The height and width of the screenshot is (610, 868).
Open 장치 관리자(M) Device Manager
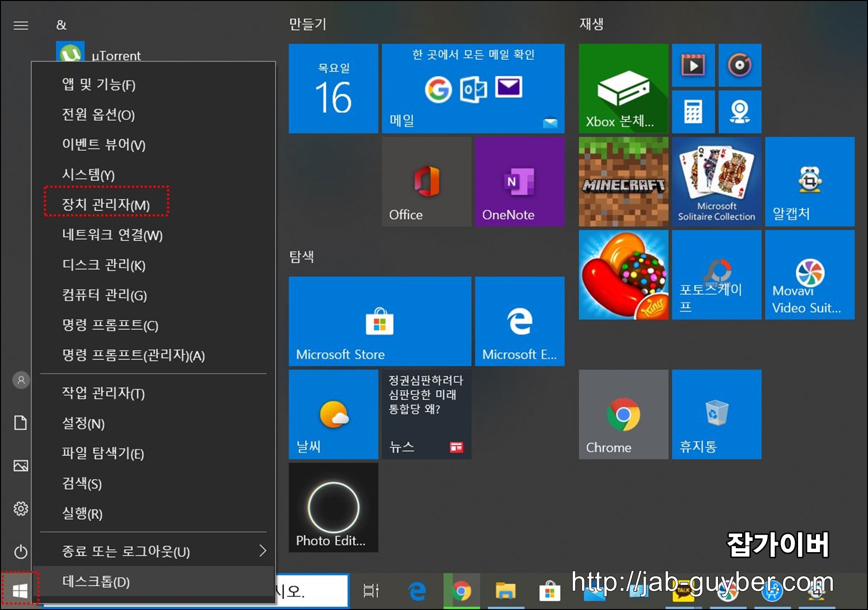click(x=154, y=204)
